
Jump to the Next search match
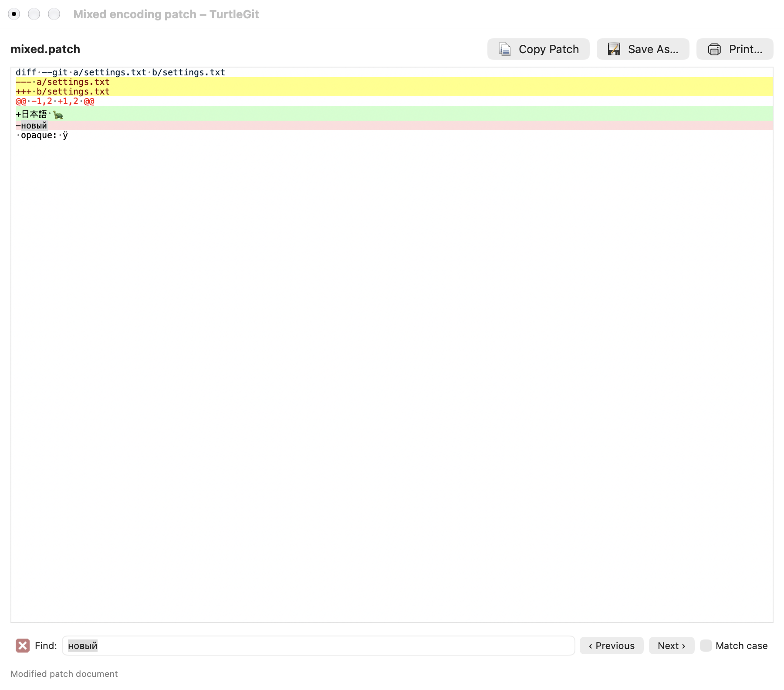672,646
